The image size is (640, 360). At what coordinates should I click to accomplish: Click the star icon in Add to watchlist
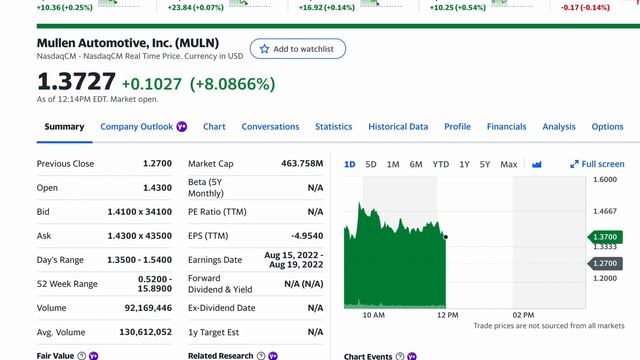pyautogui.click(x=264, y=49)
